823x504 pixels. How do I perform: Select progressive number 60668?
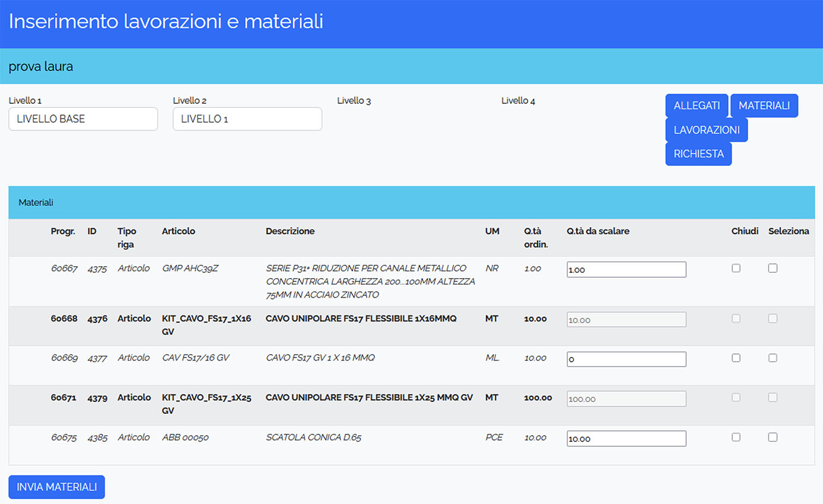(x=64, y=318)
